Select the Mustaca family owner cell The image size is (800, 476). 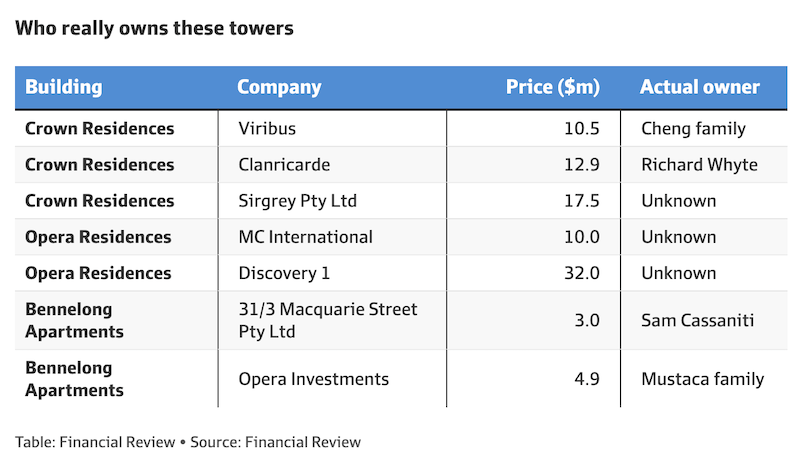702,379
